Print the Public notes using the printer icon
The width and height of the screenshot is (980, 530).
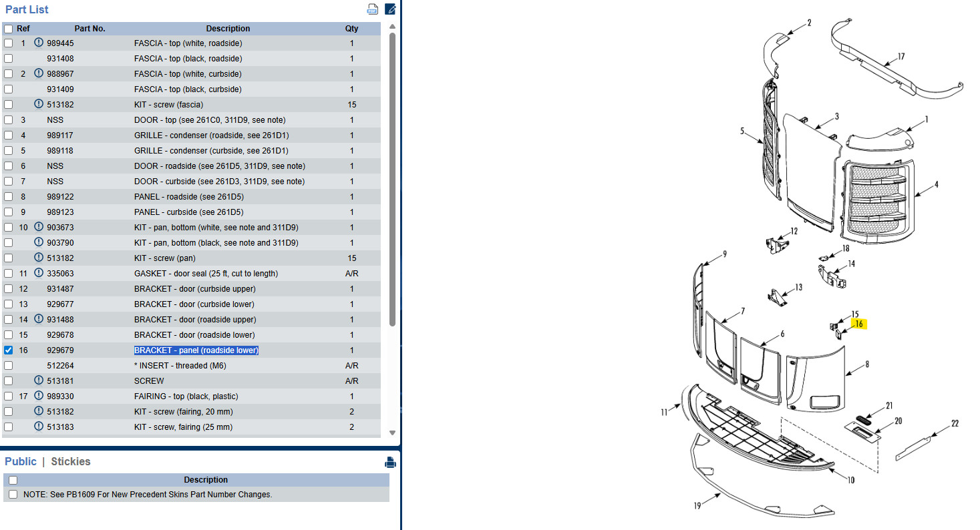pos(390,462)
